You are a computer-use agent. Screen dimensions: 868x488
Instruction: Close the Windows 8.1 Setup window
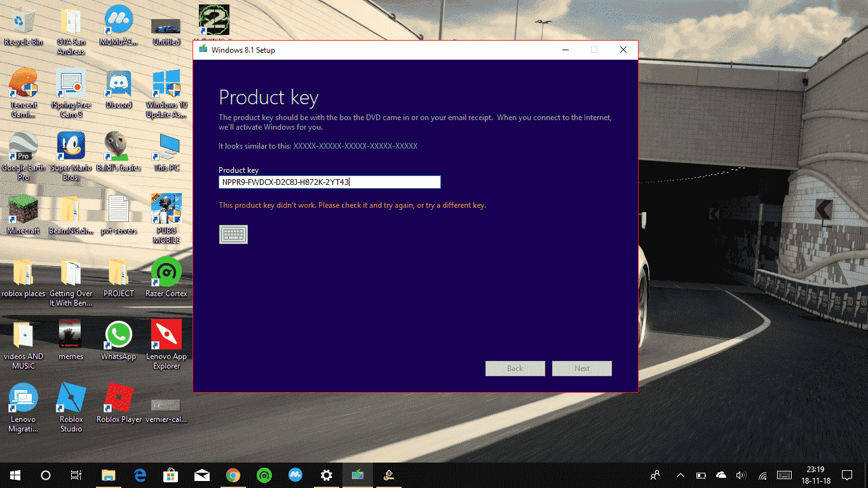click(x=623, y=50)
